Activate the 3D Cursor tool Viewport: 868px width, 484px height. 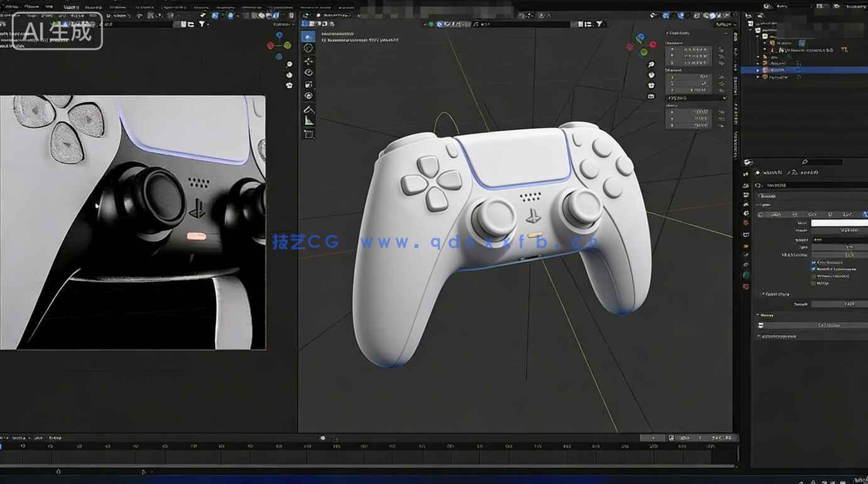coord(307,47)
